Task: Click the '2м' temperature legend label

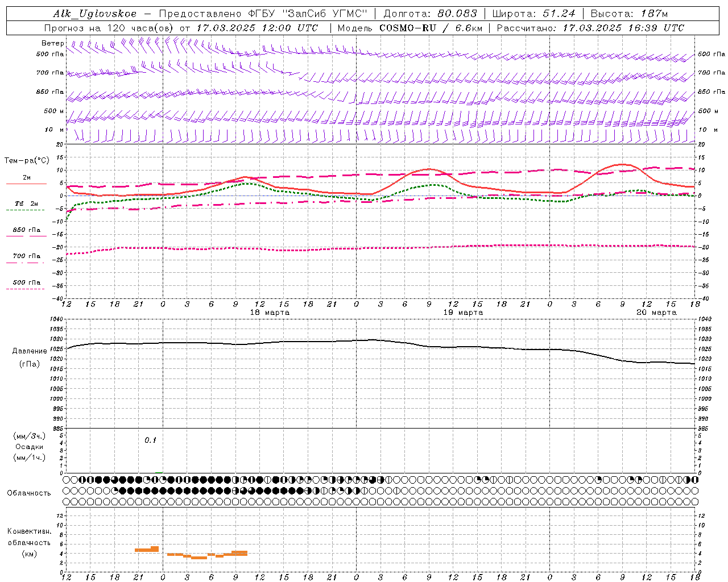Action: [27, 178]
